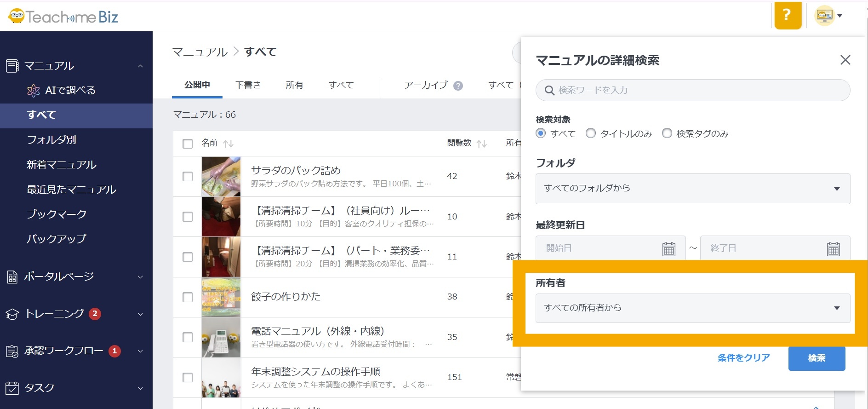Expand the ポータルページ sidebar section
This screenshot has height=409, width=868.
140,277
